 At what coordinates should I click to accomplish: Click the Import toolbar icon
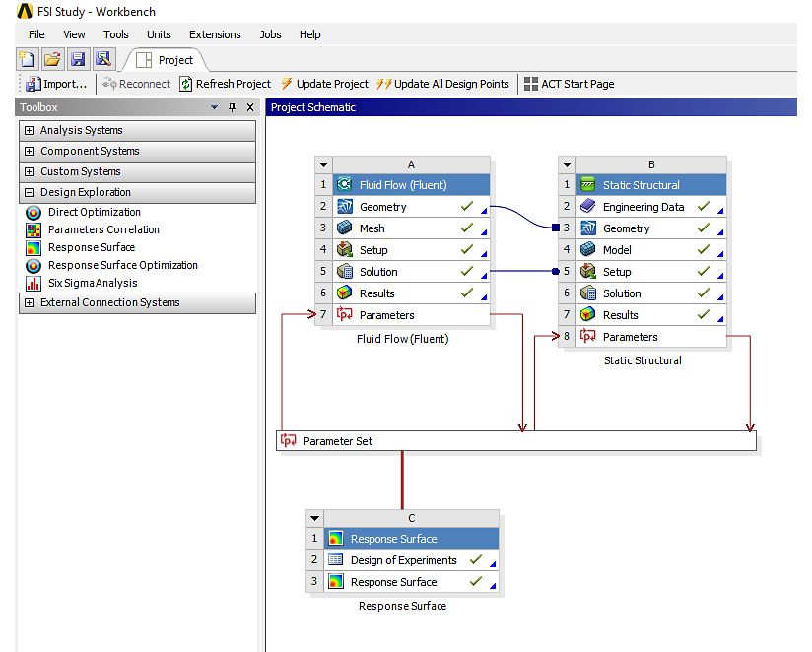point(34,84)
